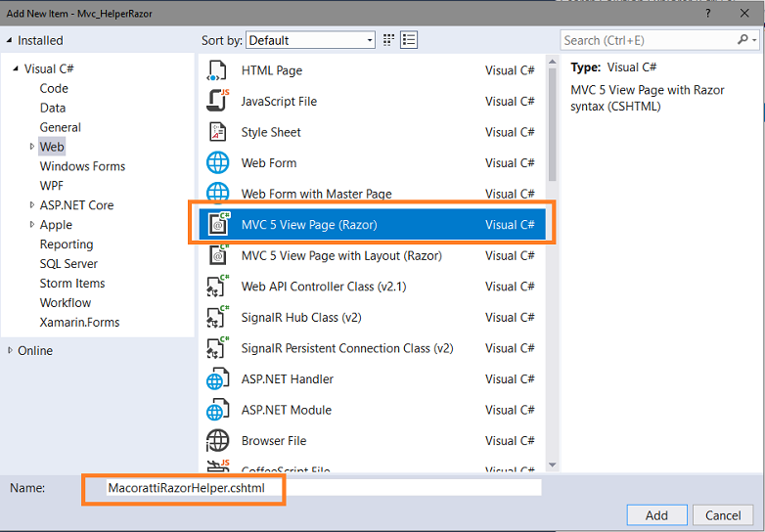
Task: Click the template list scrollbar thumb
Action: 553,124
